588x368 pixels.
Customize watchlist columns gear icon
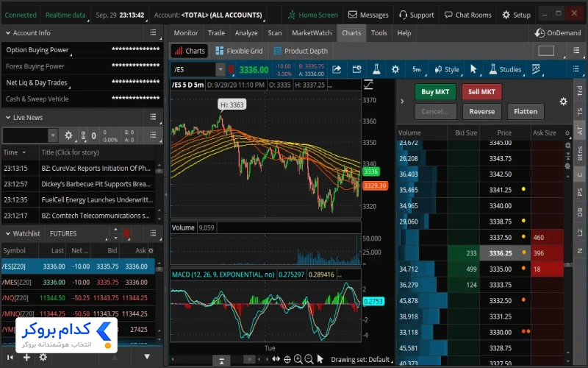(x=151, y=250)
